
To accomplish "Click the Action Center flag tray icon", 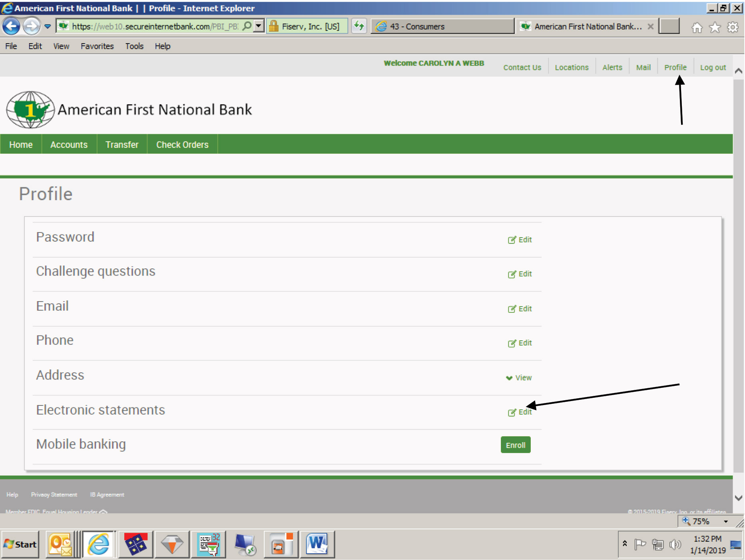I will [x=640, y=544].
